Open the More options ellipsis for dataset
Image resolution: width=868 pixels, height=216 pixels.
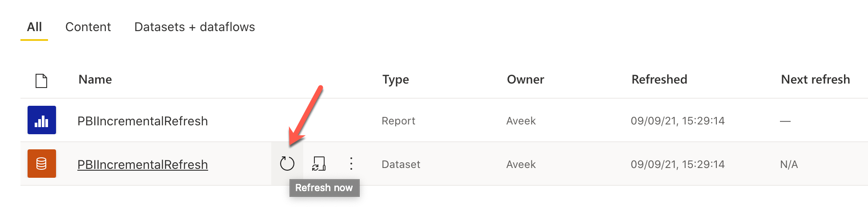coord(351,164)
